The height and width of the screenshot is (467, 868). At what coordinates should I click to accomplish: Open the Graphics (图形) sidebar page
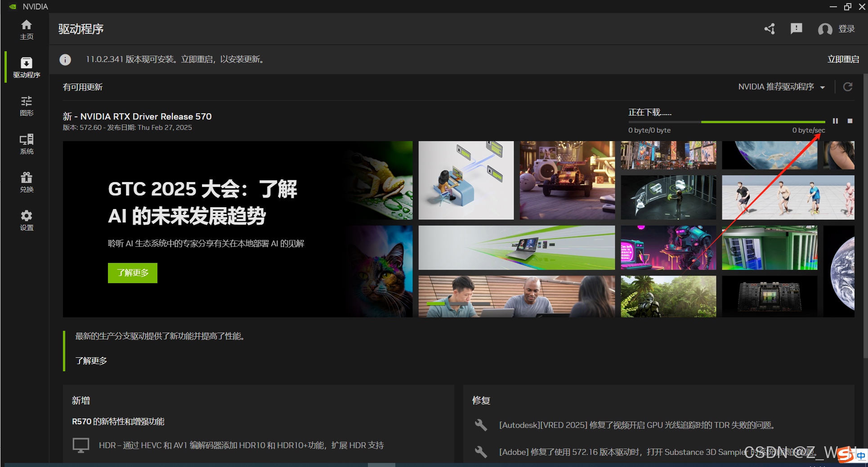27,106
